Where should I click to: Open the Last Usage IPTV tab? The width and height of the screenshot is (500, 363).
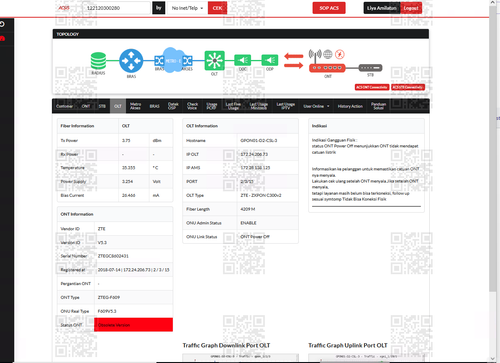(x=286, y=106)
